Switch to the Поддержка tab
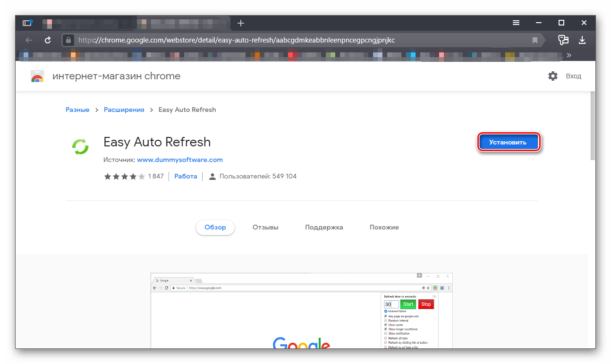The image size is (611, 364). click(x=324, y=227)
